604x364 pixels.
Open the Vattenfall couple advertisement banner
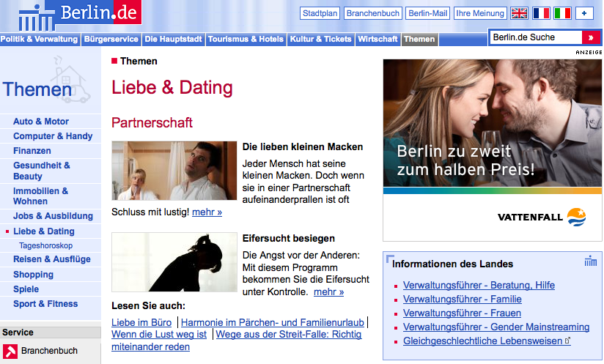click(492, 150)
